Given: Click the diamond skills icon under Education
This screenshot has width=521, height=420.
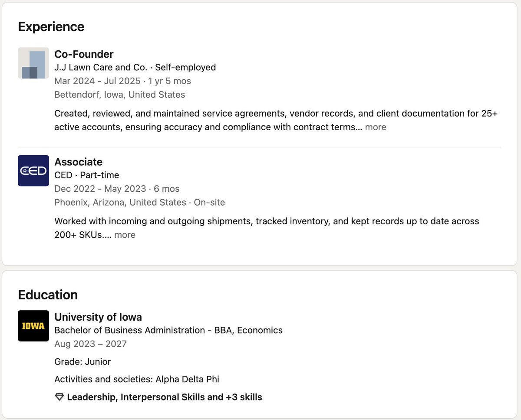Looking at the screenshot, I should pos(59,397).
